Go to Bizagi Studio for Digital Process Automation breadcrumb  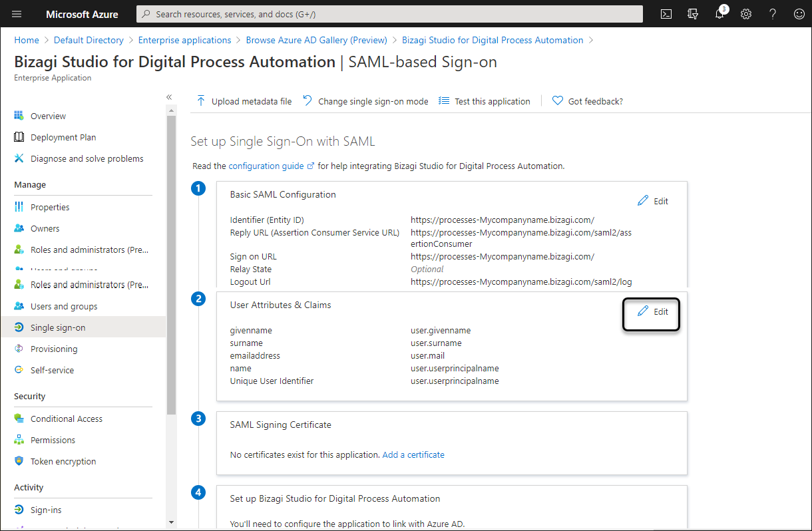click(x=493, y=40)
